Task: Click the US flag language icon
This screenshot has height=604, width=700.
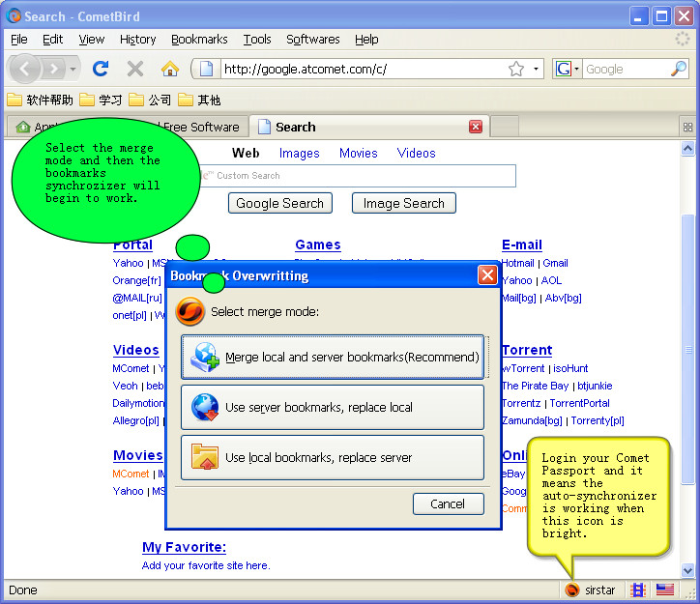Action: 665,590
